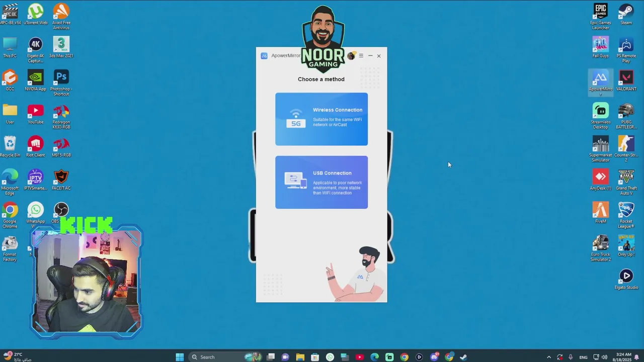Select the User folder on the desktop
Screen dimensions: 644x362
[10, 114]
